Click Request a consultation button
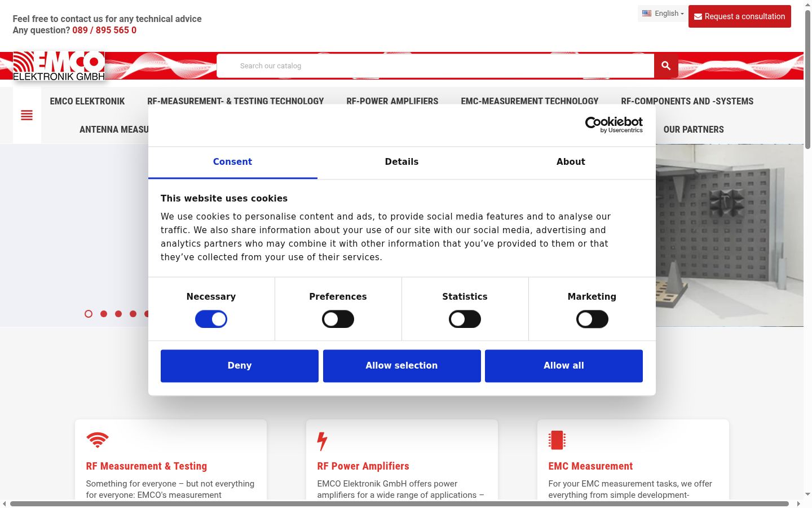The image size is (812, 508). point(740,16)
